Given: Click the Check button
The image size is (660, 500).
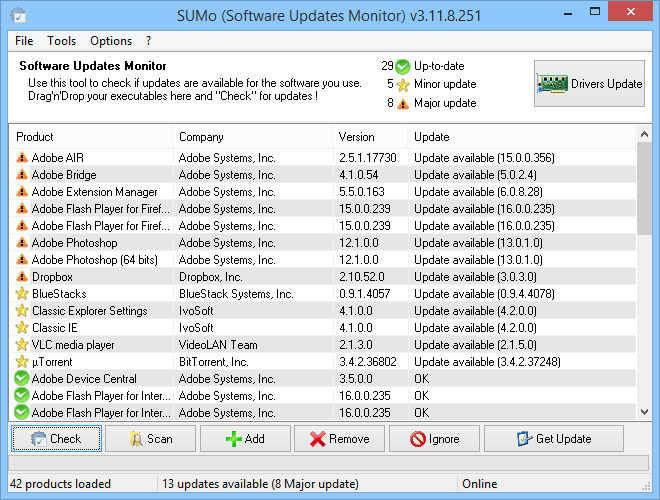Looking at the screenshot, I should pos(56,439).
